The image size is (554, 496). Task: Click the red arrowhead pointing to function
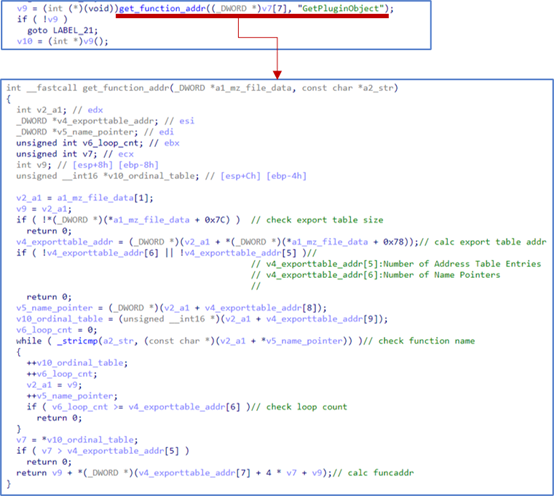[x=277, y=75]
